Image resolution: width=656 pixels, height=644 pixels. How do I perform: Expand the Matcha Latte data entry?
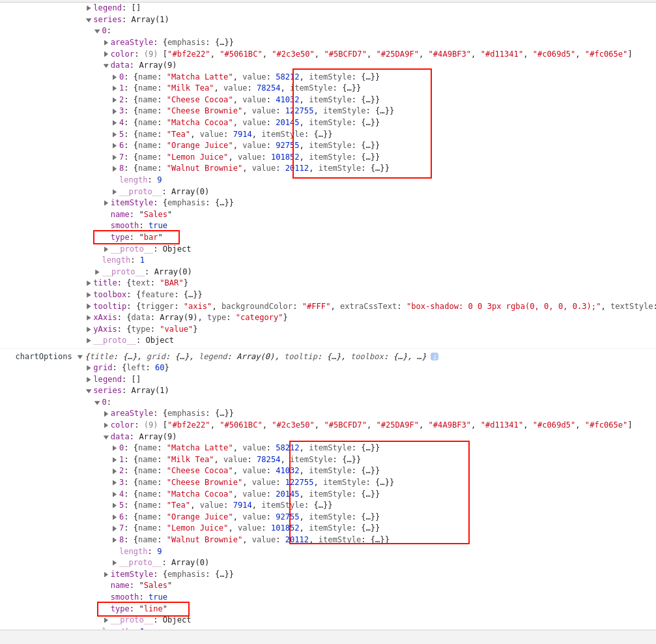click(115, 76)
